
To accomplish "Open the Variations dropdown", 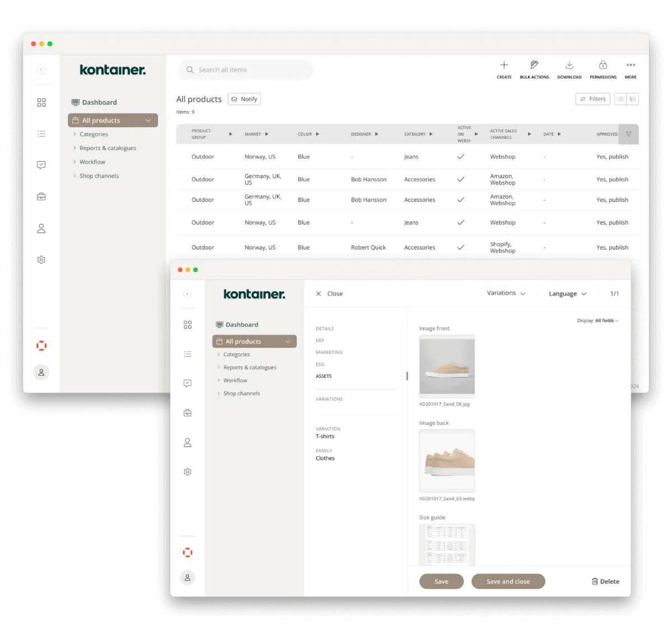I will pyautogui.click(x=506, y=293).
